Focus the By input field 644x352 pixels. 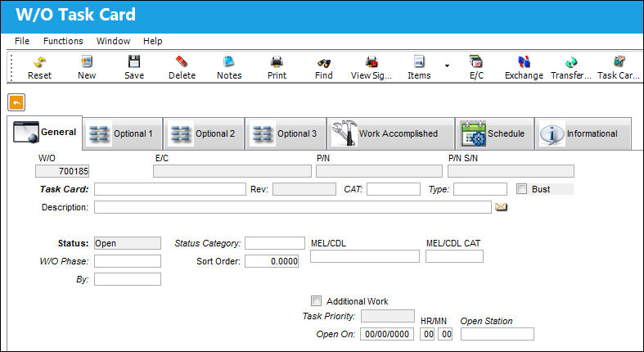pos(128,279)
